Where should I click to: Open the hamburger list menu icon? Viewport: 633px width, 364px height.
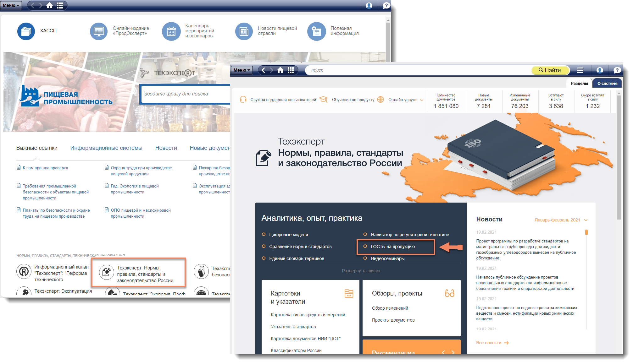point(580,70)
